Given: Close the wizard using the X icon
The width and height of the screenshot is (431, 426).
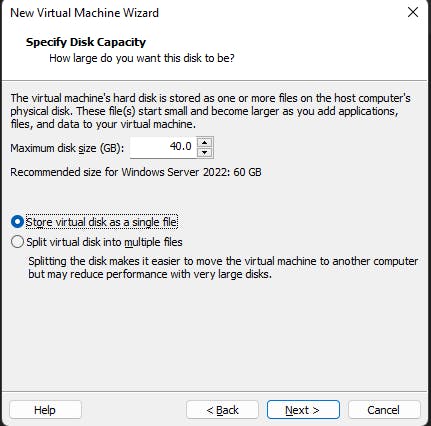Looking at the screenshot, I should 413,12.
